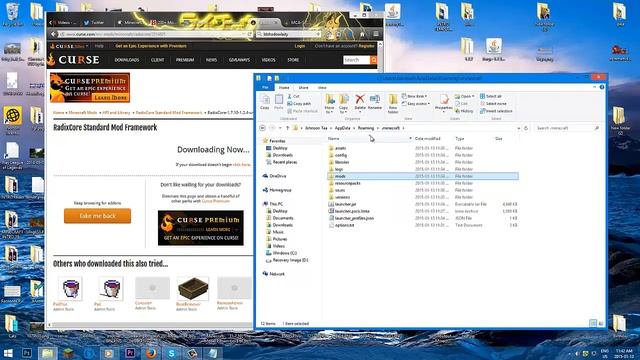Open the address bar history dropdown

[x=518, y=128]
